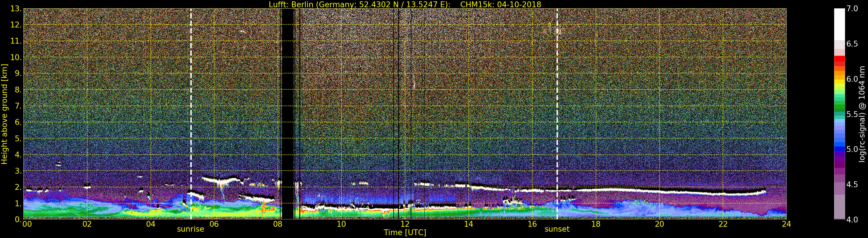Click the 'Height above ground [km]' axis label
The image size is (868, 238).
[4, 114]
